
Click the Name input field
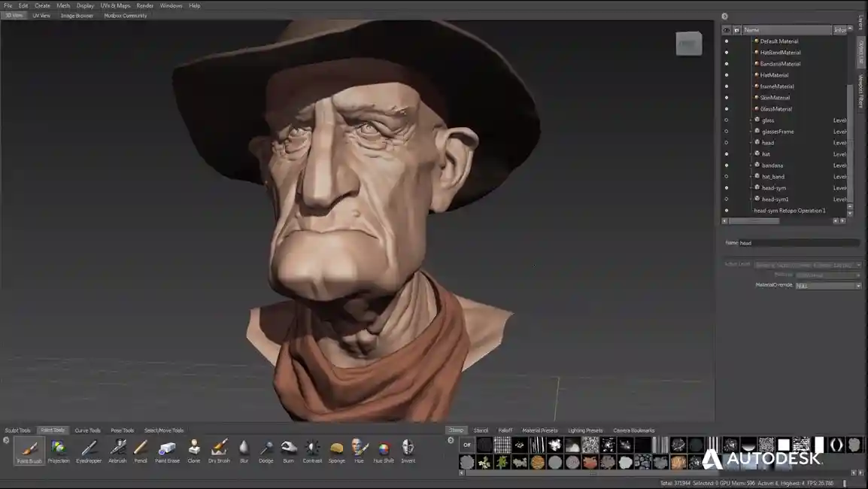click(x=799, y=243)
